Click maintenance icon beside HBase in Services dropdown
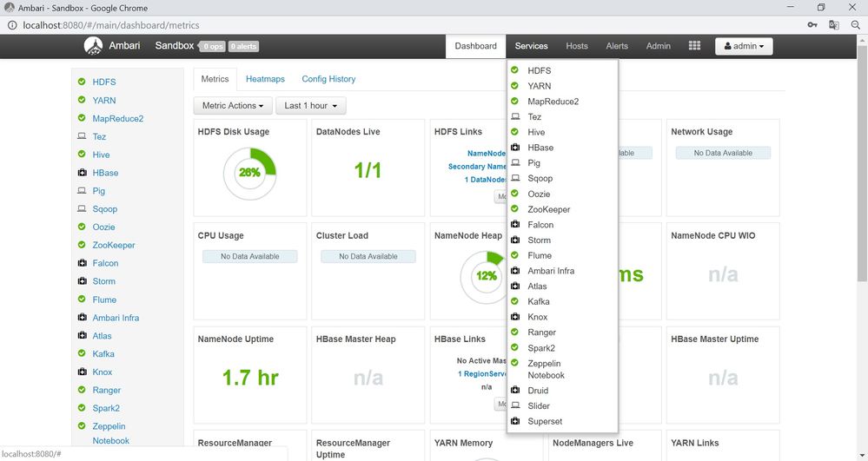 click(515, 148)
